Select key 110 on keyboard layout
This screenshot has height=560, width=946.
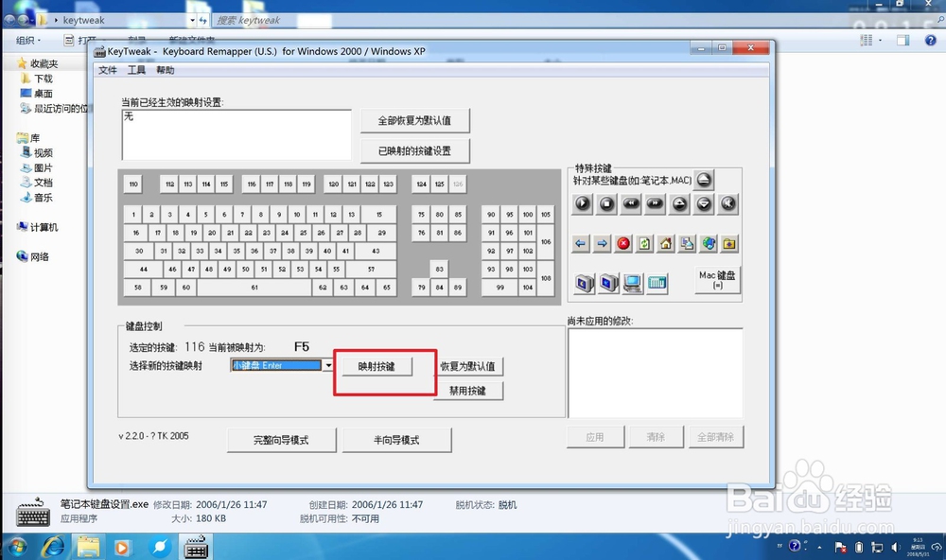133,184
